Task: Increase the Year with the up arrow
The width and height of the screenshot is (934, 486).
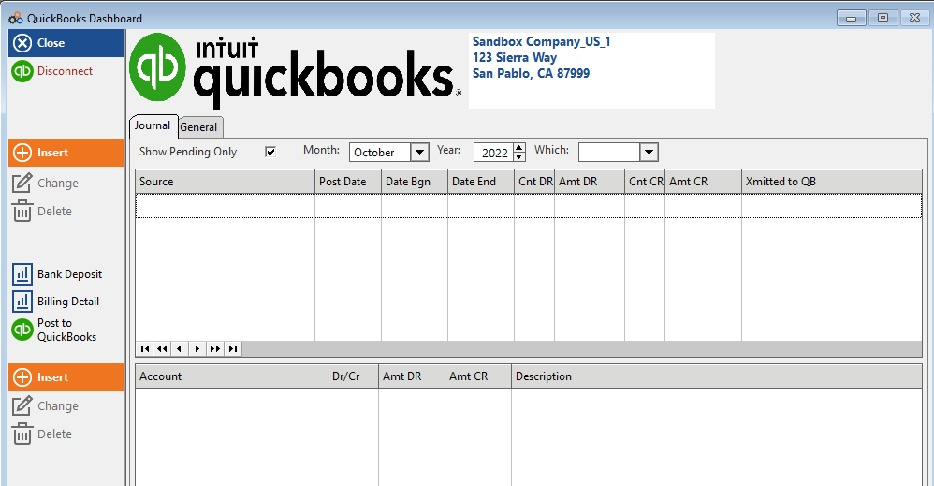Action: coord(519,148)
